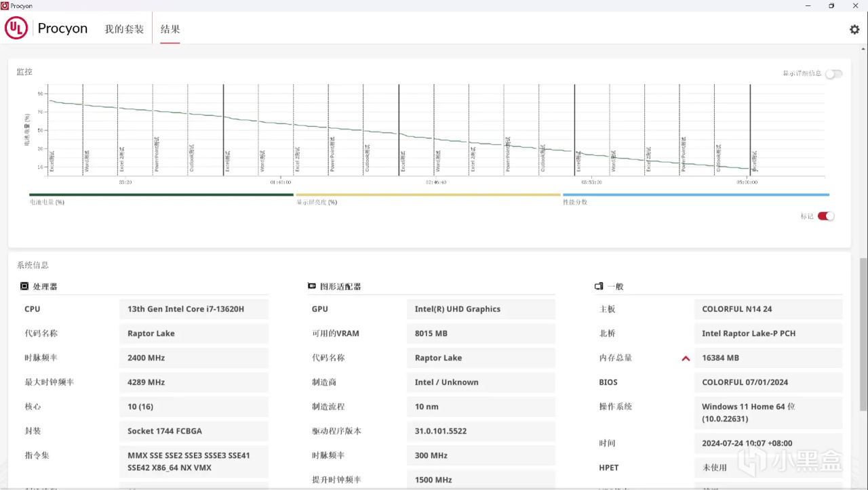Click the 02:46:40 time label on chart axis
The height and width of the screenshot is (490, 868).
coord(436,182)
